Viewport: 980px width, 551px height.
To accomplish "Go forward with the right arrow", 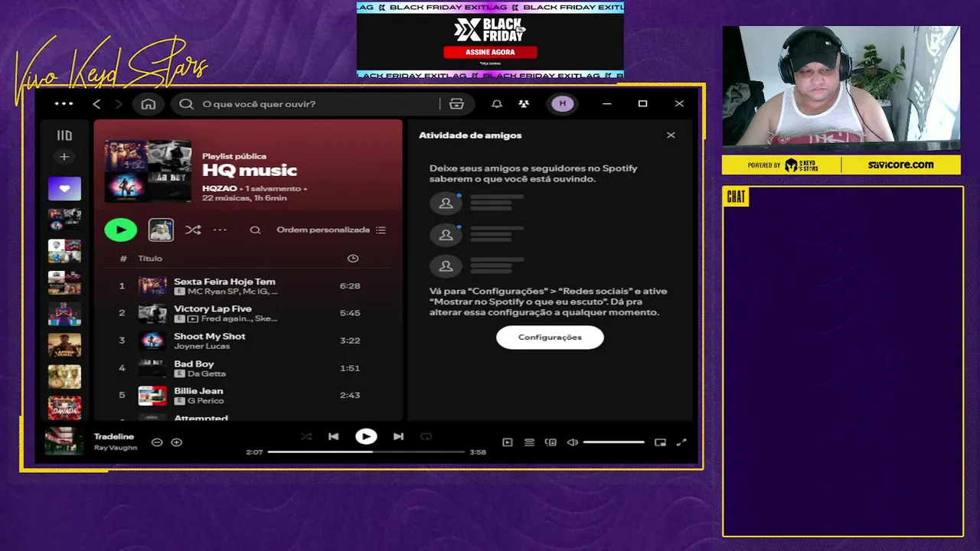I will [119, 104].
